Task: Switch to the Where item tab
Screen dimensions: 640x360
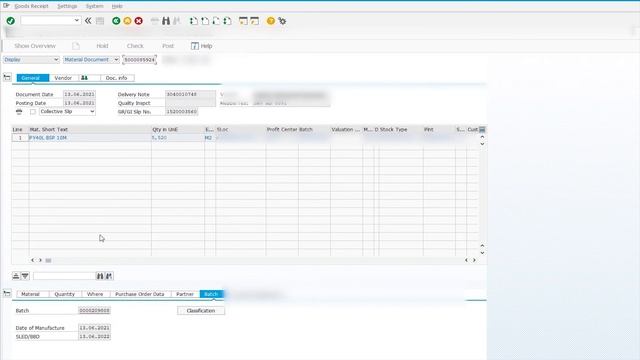Action: 95,294
